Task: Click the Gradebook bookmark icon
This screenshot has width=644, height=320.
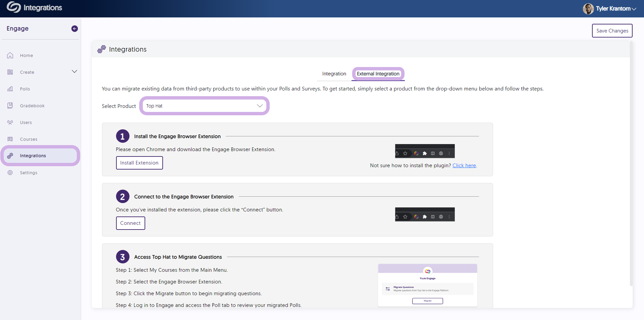Action: click(x=10, y=106)
